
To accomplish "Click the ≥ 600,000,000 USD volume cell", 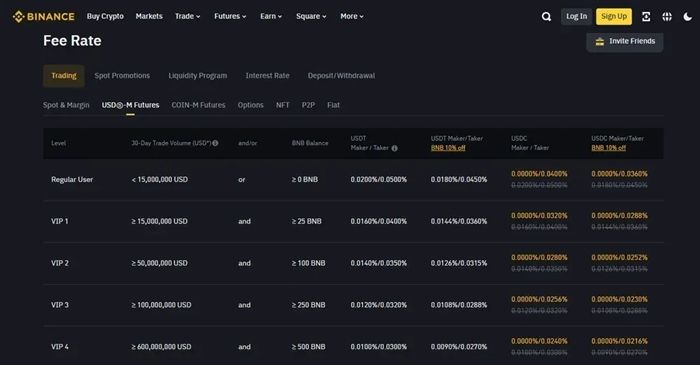I will click(x=161, y=347).
